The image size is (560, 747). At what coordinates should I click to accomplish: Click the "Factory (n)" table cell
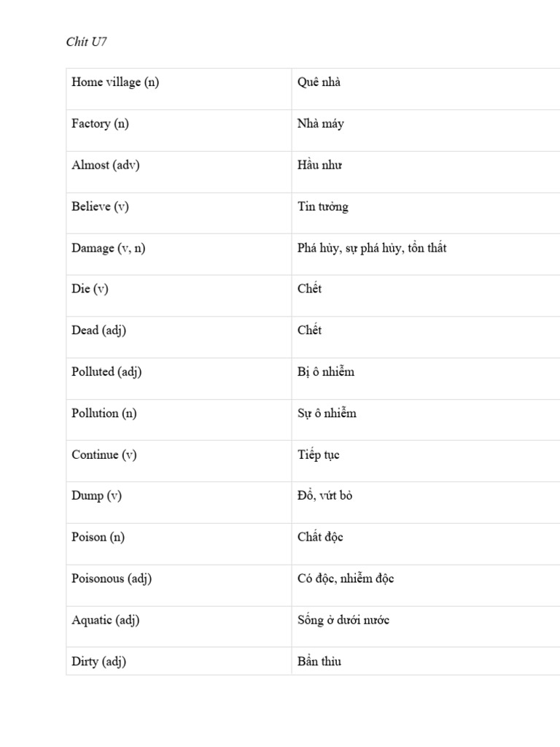click(100, 124)
